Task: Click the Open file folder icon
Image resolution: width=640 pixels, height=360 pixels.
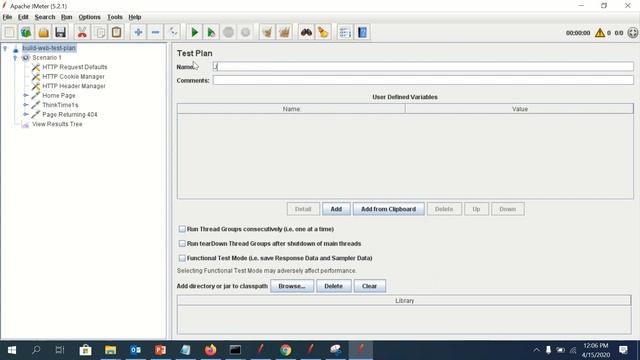Action: click(x=44, y=32)
